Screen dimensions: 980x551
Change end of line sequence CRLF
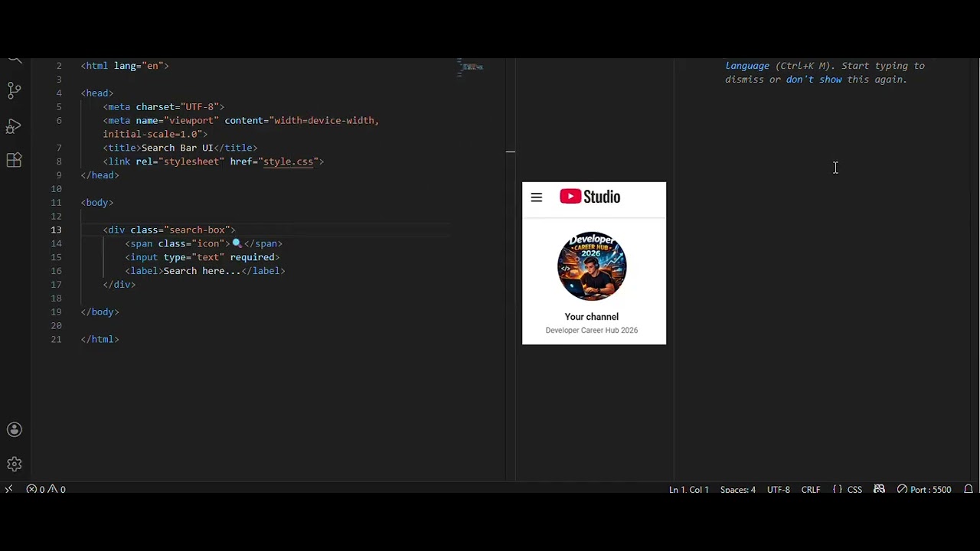click(x=810, y=489)
